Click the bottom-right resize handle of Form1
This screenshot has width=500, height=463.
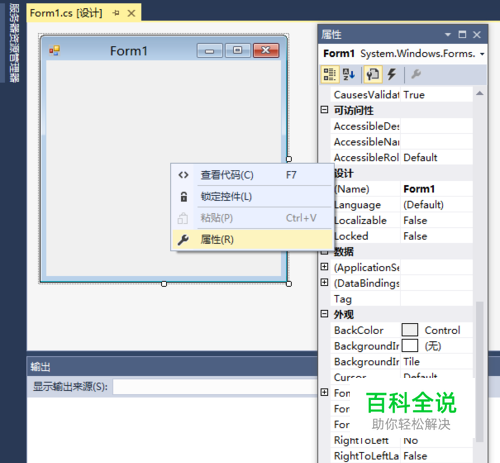pyautogui.click(x=289, y=284)
